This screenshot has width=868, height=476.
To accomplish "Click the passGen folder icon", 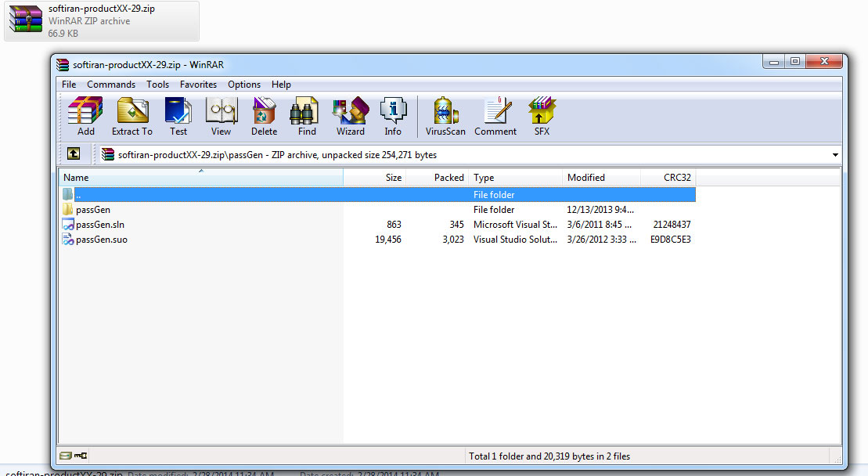I will point(67,209).
